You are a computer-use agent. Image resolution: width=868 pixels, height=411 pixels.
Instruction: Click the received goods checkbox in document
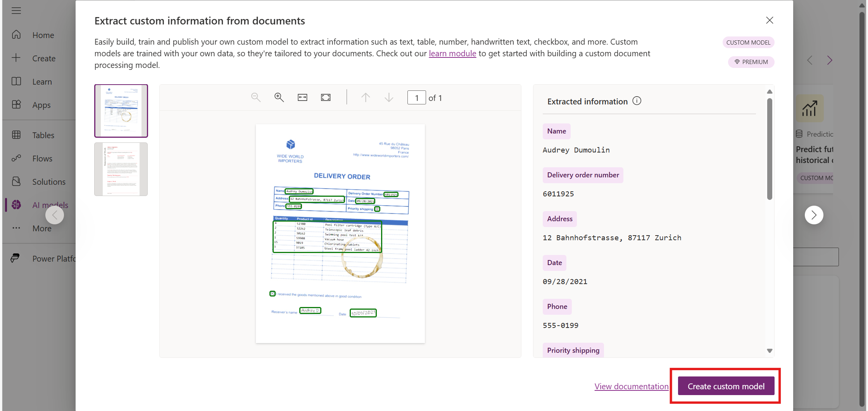273,294
